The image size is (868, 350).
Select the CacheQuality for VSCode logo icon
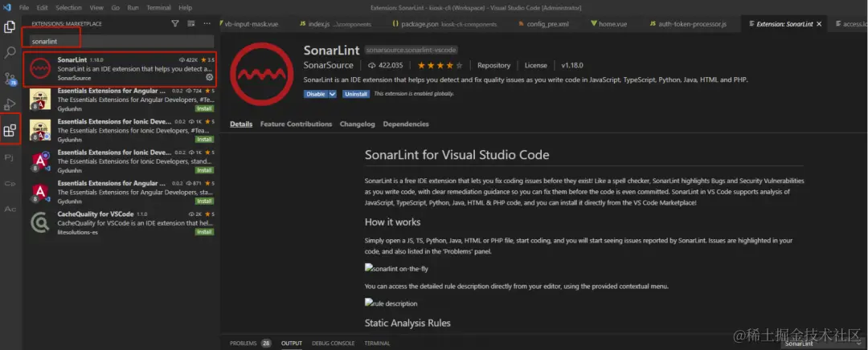click(40, 223)
